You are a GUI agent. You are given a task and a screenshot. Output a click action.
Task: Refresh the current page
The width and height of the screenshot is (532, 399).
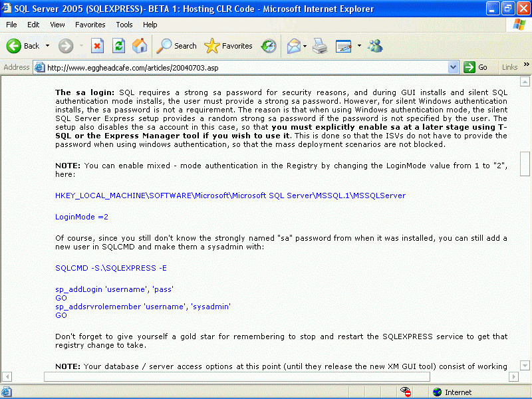[118, 46]
